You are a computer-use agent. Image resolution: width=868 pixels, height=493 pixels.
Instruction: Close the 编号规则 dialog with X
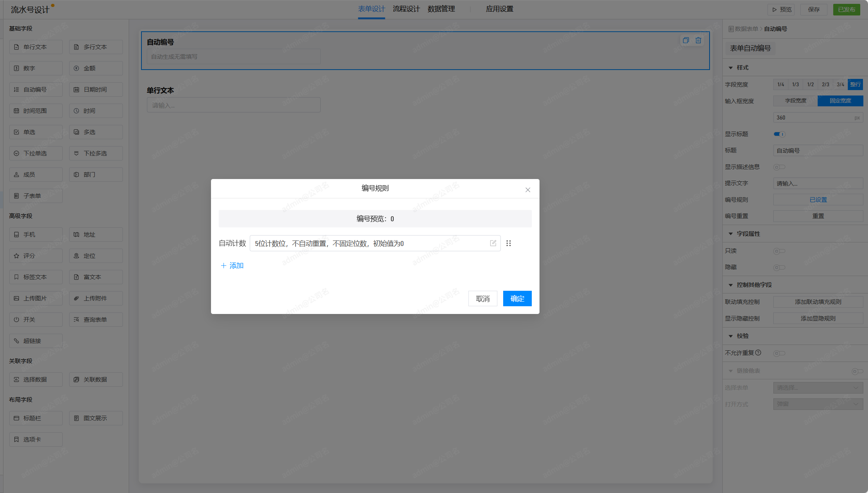[x=528, y=190]
